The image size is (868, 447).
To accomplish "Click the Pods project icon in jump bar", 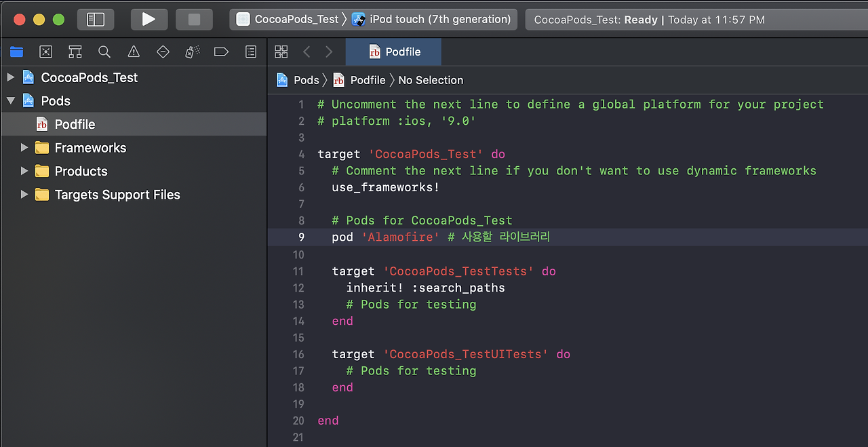I will (x=282, y=80).
